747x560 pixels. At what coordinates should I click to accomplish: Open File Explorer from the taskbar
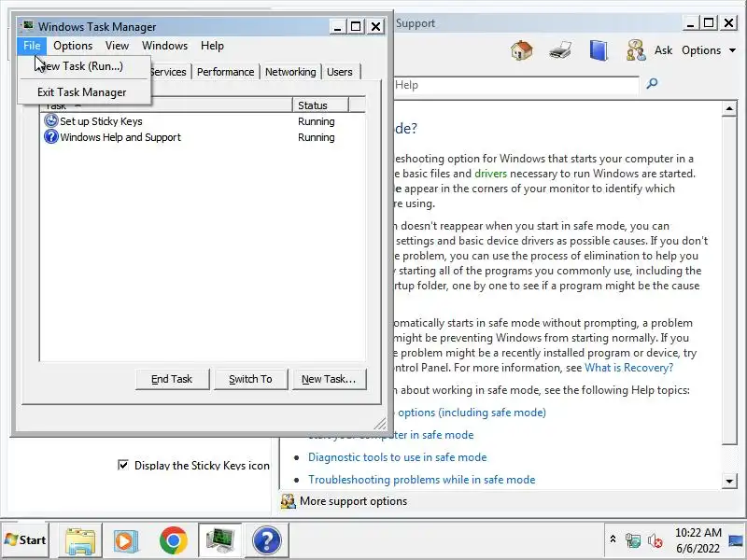tap(80, 540)
